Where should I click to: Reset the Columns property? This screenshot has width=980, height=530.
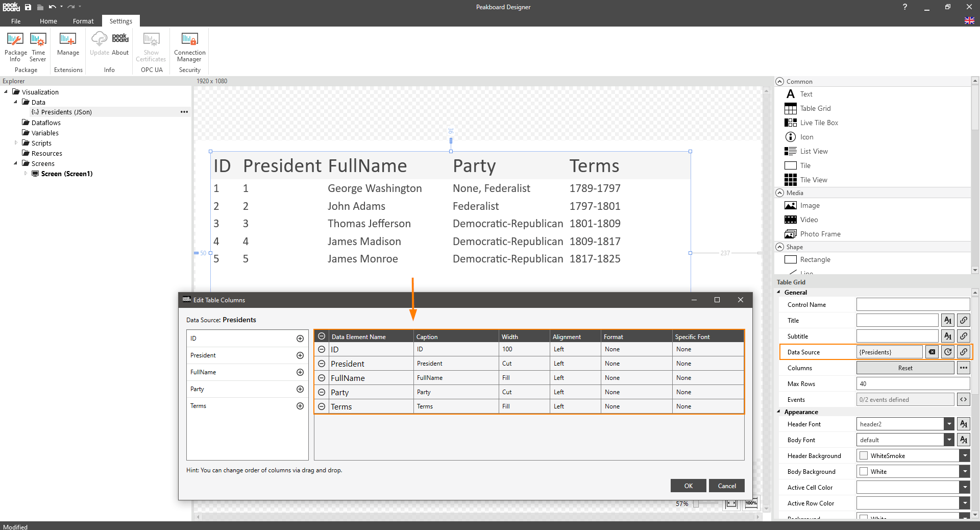tap(905, 368)
